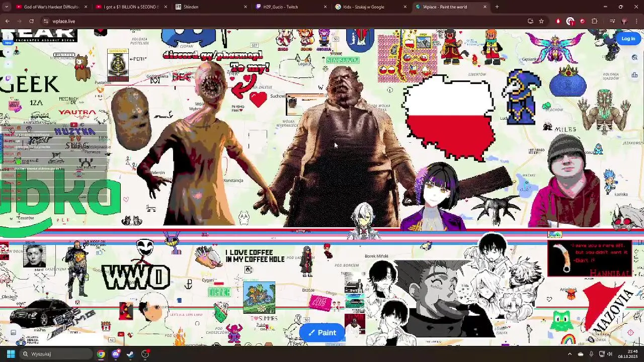Screen dimensions: 644x362
Task: Expand the hidden tray icons chevron
Action: (x=570, y=354)
